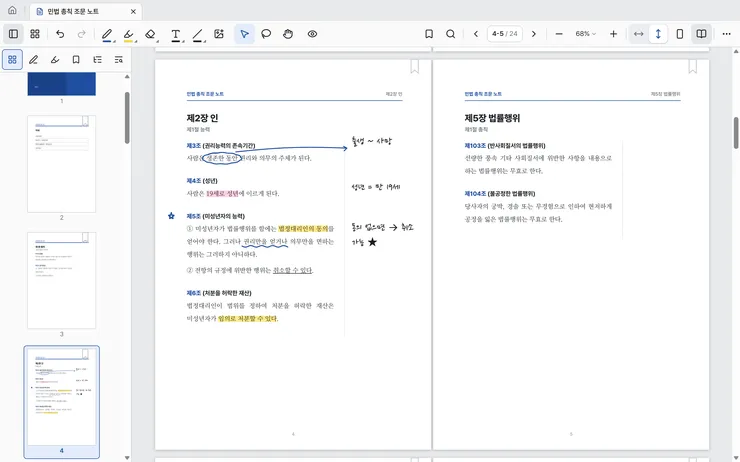This screenshot has height=462, width=740.
Task: Click the zoom in plus button
Action: pos(613,34)
